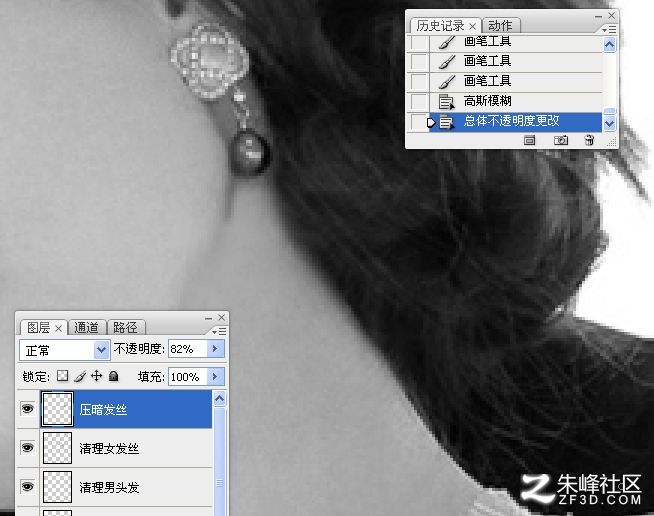Viewport: 654px width, 516px height.
Task: Click History panel scrollbar down arrow
Action: tap(609, 123)
